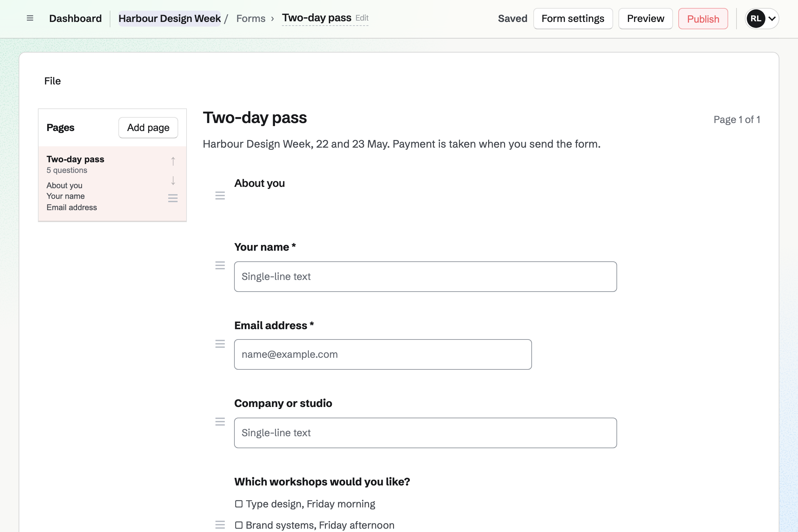Viewport: 798px width, 532px height.
Task: Click into the Email address input
Action: 383,354
